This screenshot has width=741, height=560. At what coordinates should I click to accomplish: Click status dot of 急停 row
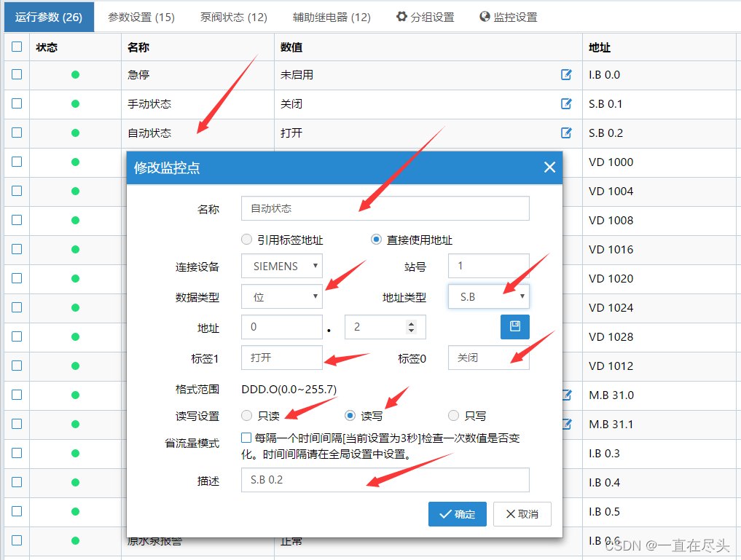(x=75, y=74)
